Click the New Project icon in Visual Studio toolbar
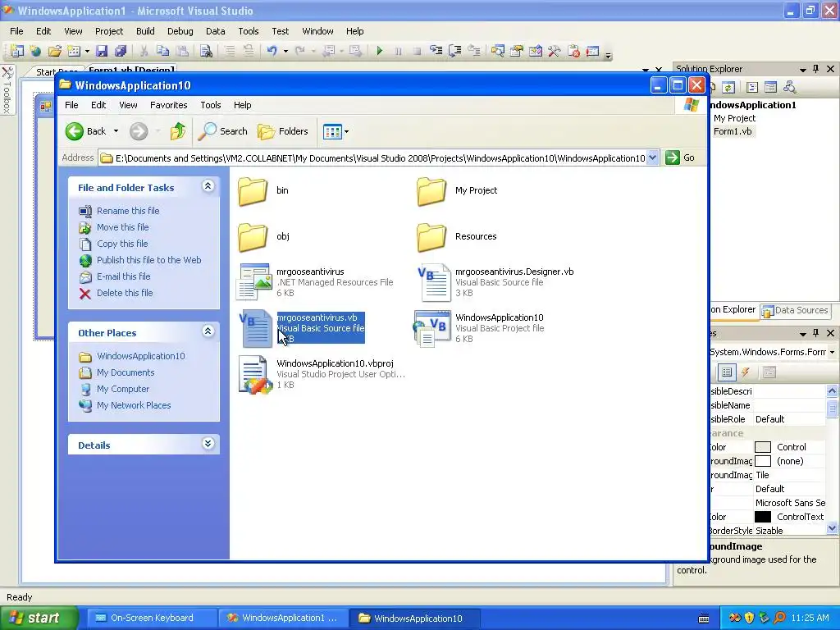Image resolution: width=840 pixels, height=630 pixels. click(x=16, y=51)
